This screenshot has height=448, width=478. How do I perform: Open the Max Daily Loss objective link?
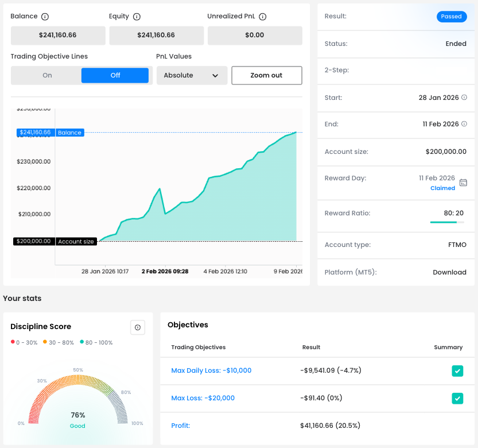click(211, 370)
